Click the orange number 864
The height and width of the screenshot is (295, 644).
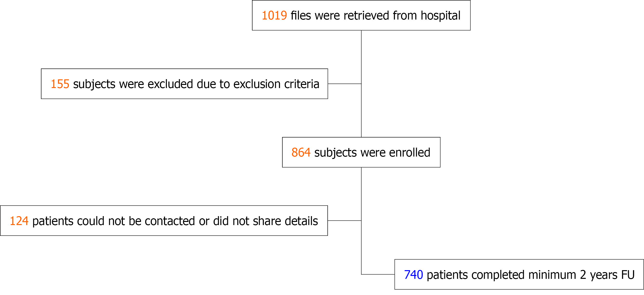[301, 152]
